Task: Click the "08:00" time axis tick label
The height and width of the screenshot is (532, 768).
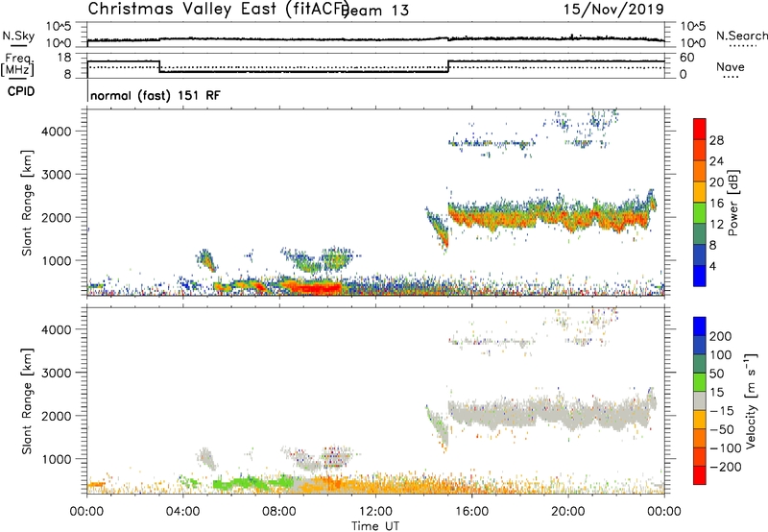Action: pos(279,512)
